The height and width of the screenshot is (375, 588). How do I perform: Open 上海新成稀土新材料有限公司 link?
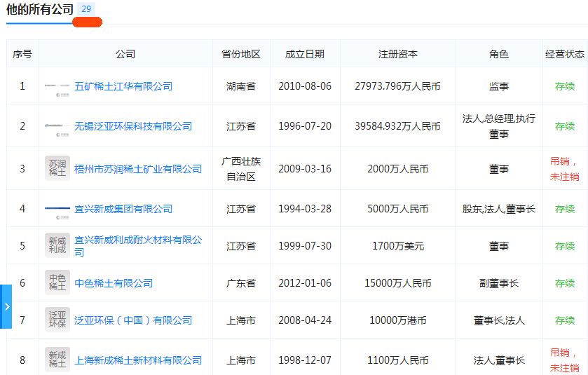click(x=138, y=360)
